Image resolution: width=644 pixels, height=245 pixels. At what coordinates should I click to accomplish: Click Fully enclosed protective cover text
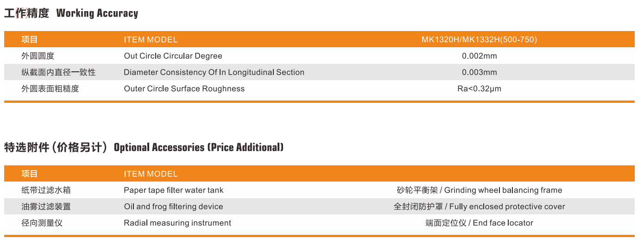pos(507,207)
